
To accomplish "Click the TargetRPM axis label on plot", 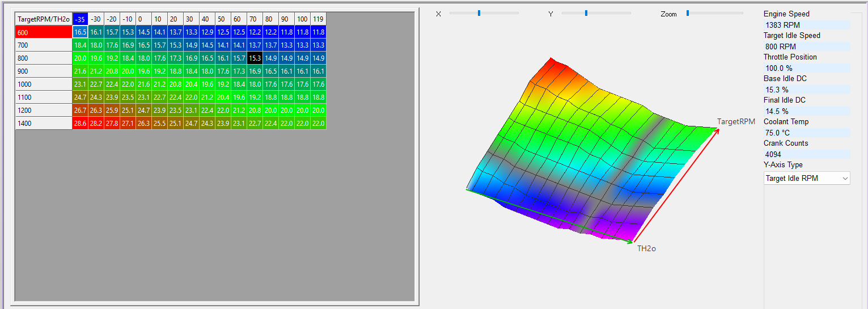I will click(736, 121).
